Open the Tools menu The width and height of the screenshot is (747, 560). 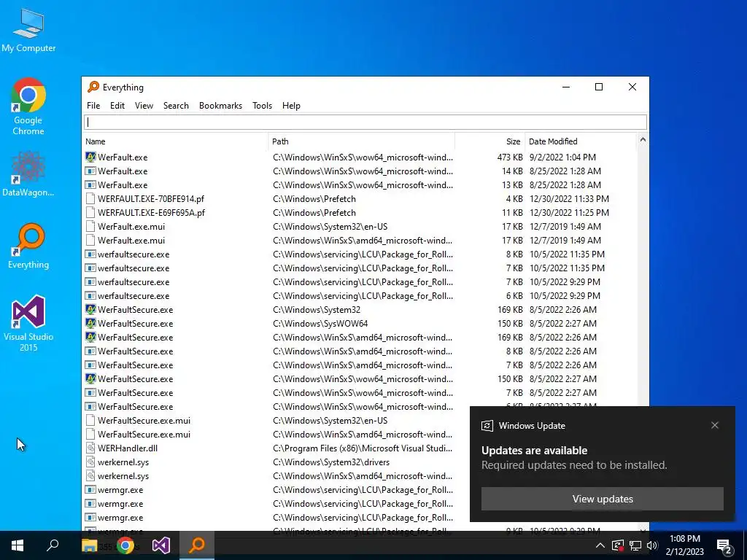262,106
